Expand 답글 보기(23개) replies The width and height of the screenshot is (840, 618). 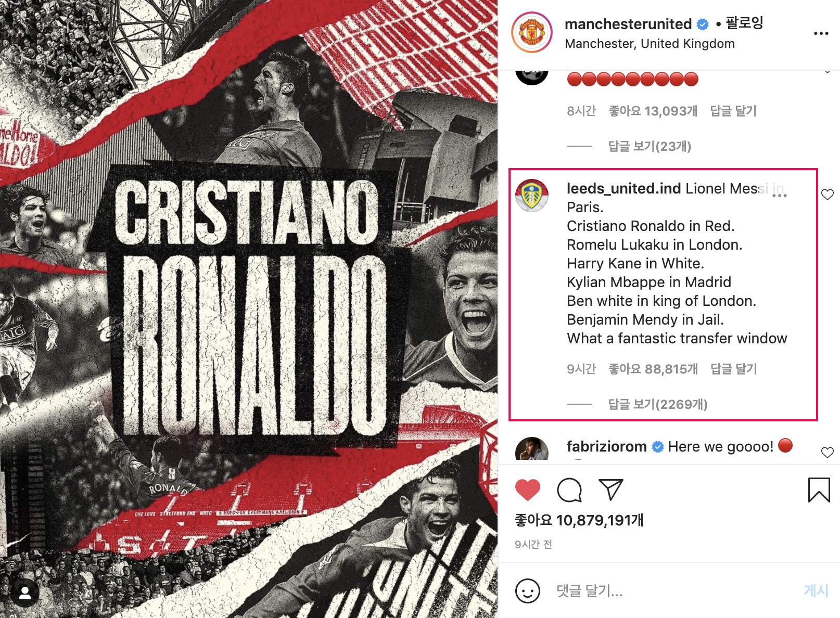650,146
